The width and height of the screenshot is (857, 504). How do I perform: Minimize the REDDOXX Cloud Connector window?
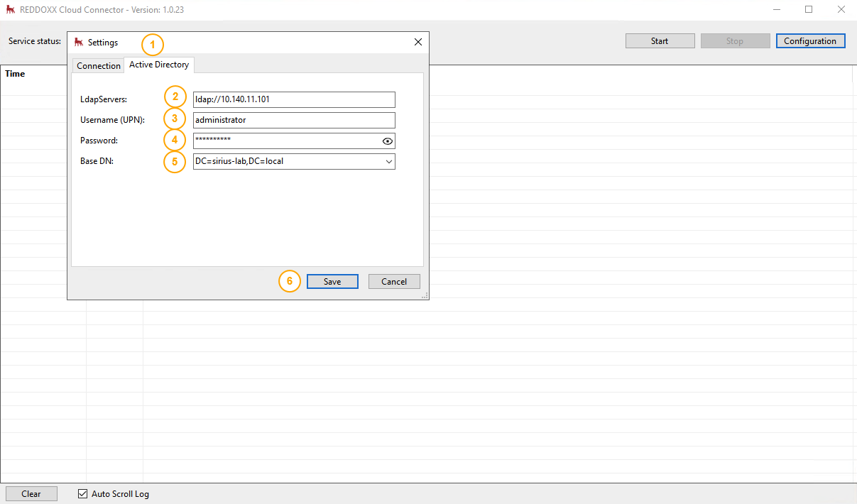pos(777,9)
